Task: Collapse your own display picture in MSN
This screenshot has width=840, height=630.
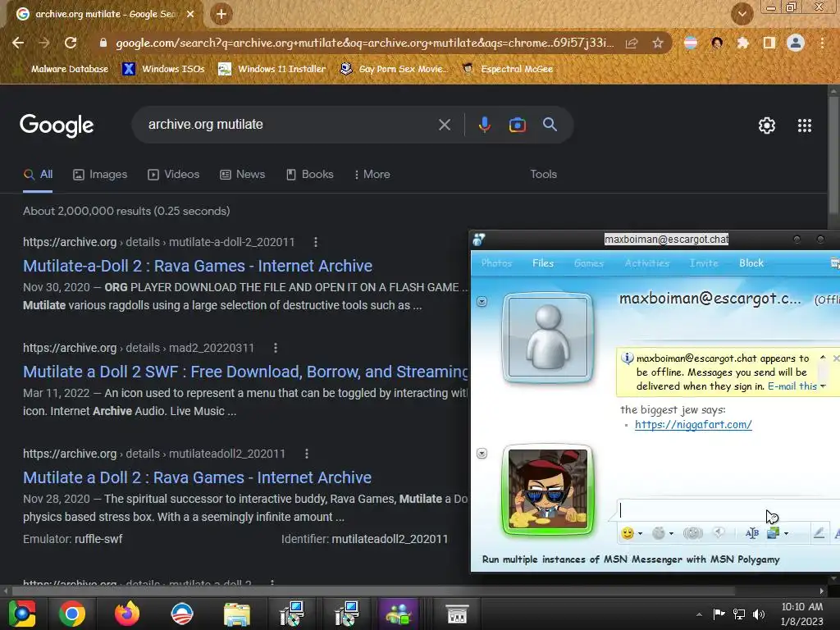Action: 482,454
